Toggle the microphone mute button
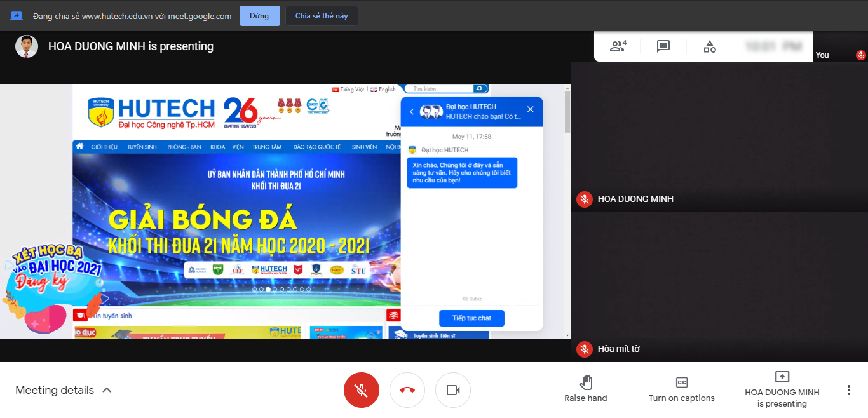 [362, 390]
